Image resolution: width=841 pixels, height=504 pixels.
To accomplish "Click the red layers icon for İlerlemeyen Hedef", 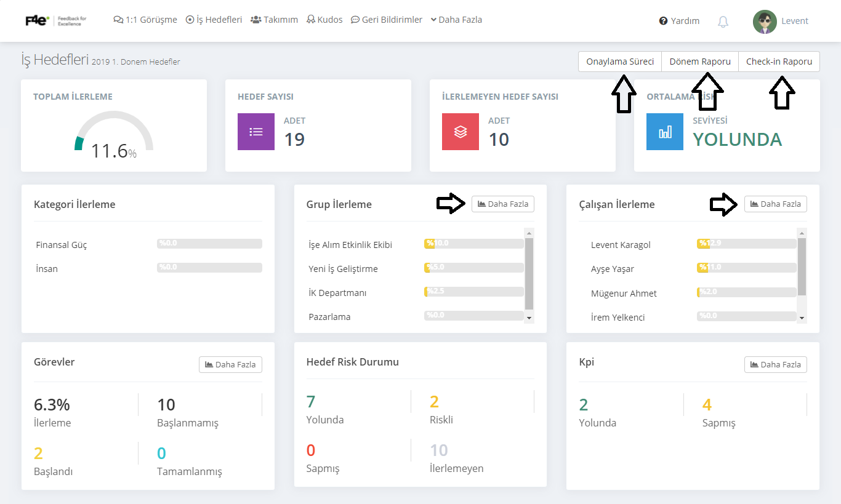I will 461,132.
